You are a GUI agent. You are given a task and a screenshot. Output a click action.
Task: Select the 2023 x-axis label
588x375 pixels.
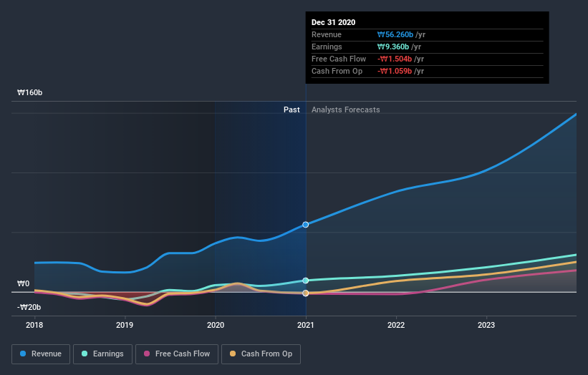(x=486, y=325)
